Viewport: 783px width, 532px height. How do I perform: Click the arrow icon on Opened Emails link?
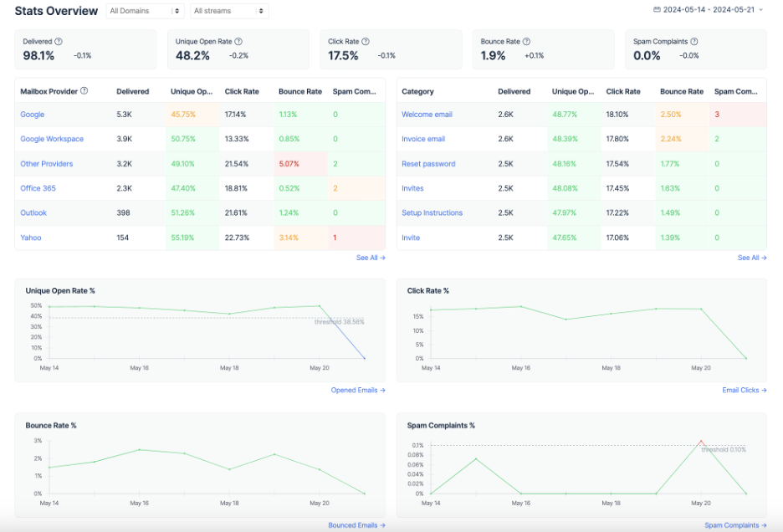(381, 390)
